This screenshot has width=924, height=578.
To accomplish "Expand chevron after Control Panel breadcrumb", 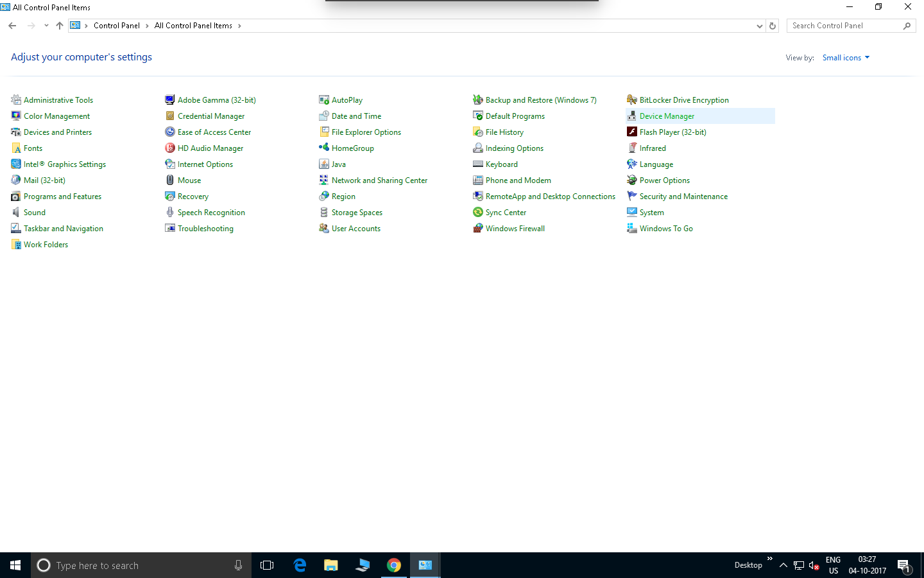I will 147,26.
